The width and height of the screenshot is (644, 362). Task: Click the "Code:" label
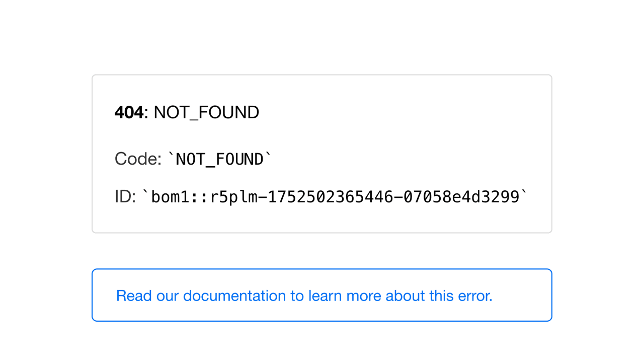click(x=138, y=159)
